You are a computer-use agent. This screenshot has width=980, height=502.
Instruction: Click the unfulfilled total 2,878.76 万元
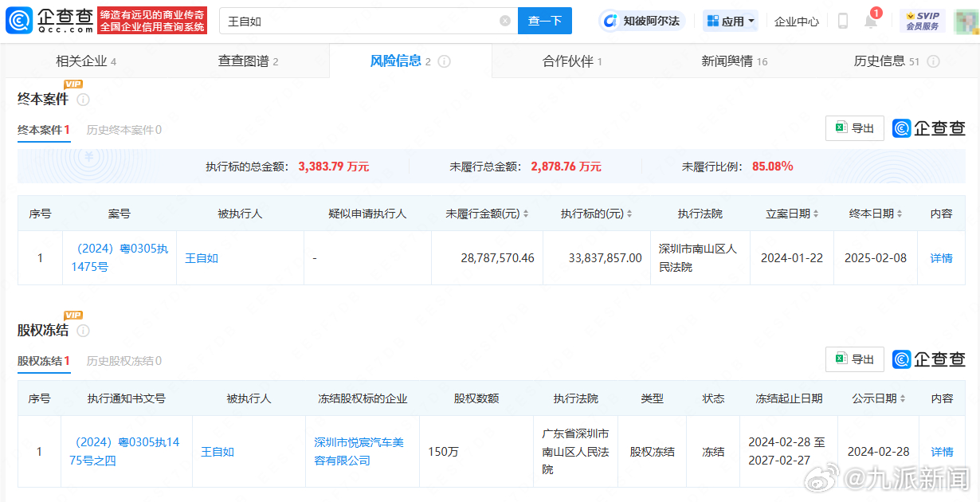(x=566, y=167)
